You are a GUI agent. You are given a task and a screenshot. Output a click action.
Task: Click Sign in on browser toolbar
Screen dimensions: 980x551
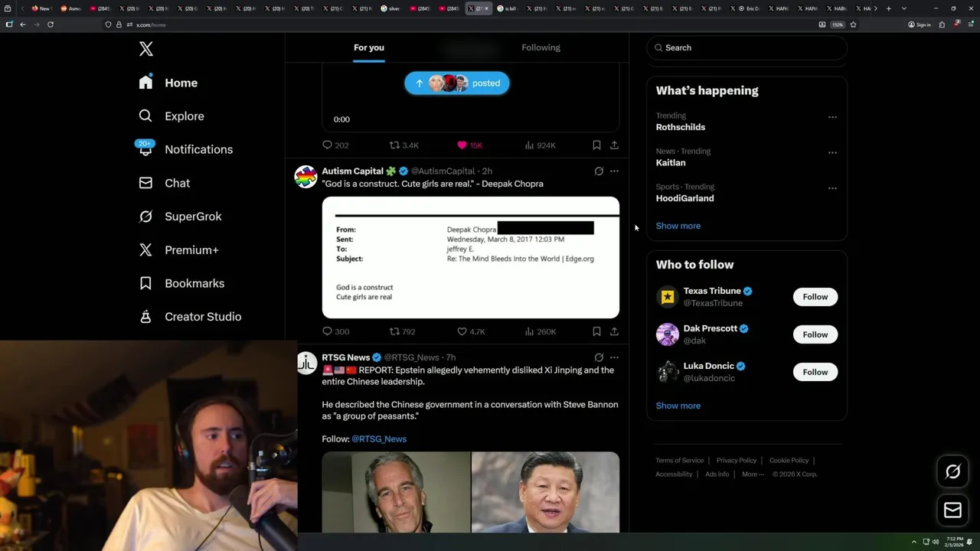tap(920, 24)
